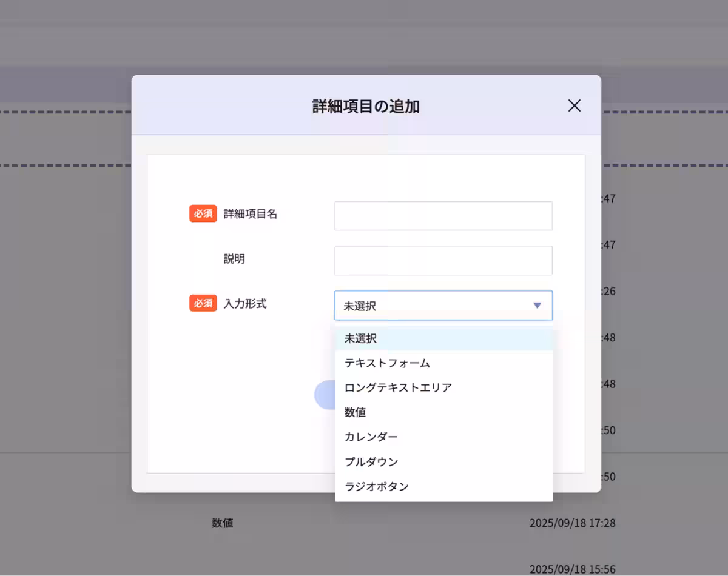This screenshot has height=576, width=728.
Task: Click the blue dropdown arrow on 入力形式
Action: pyautogui.click(x=536, y=306)
